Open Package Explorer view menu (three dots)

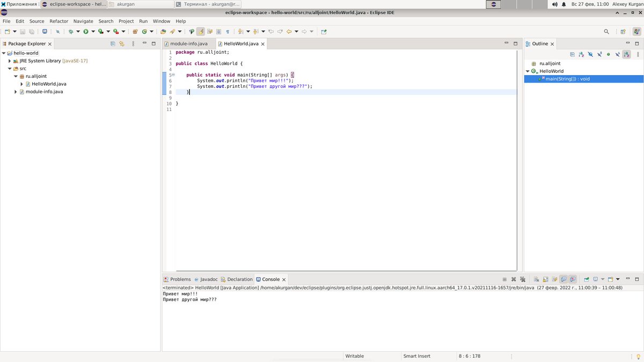point(133,43)
